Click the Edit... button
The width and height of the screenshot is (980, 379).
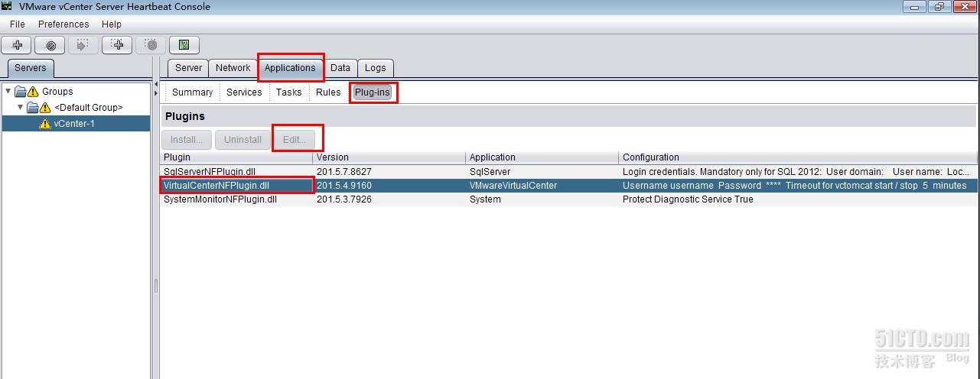(295, 140)
